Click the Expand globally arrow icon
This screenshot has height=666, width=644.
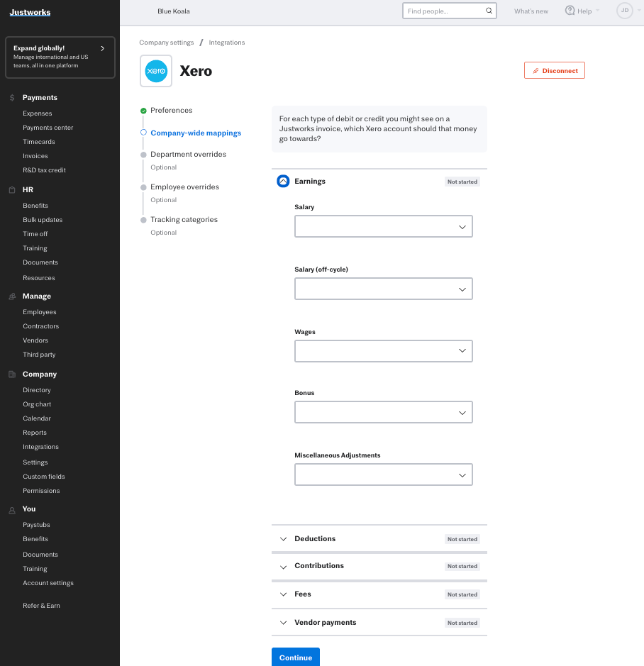click(x=103, y=48)
